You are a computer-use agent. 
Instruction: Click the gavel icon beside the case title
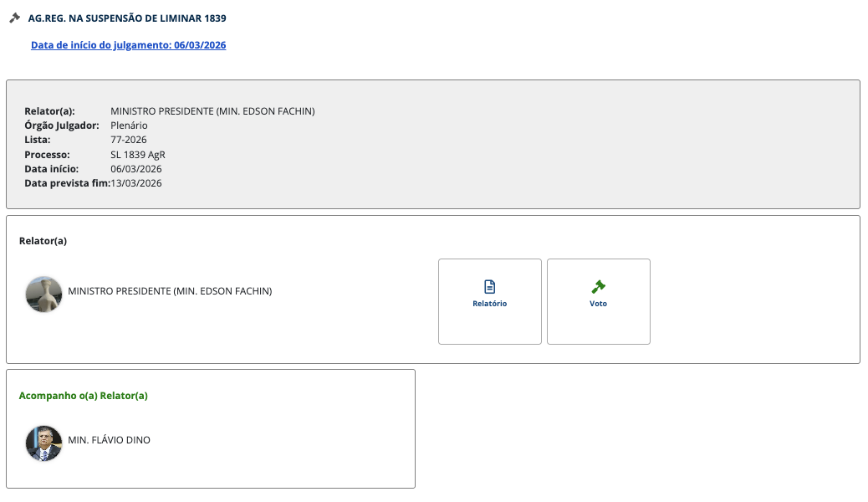[x=14, y=18]
